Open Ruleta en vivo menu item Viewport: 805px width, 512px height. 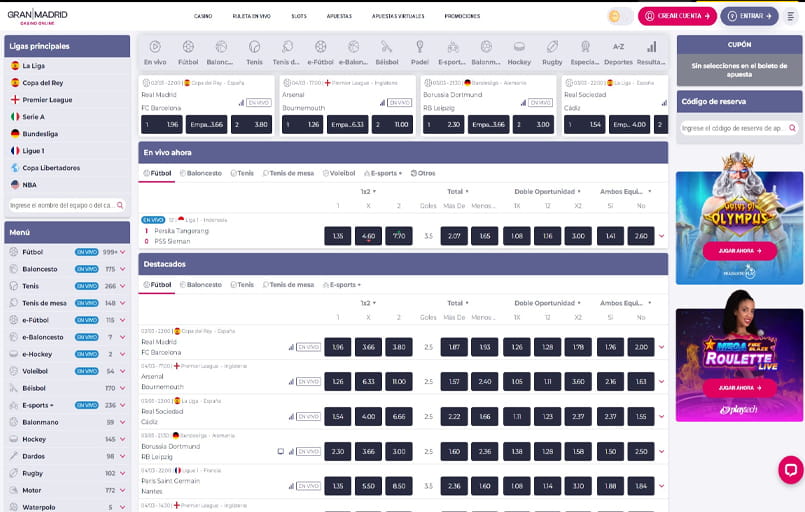tap(252, 16)
